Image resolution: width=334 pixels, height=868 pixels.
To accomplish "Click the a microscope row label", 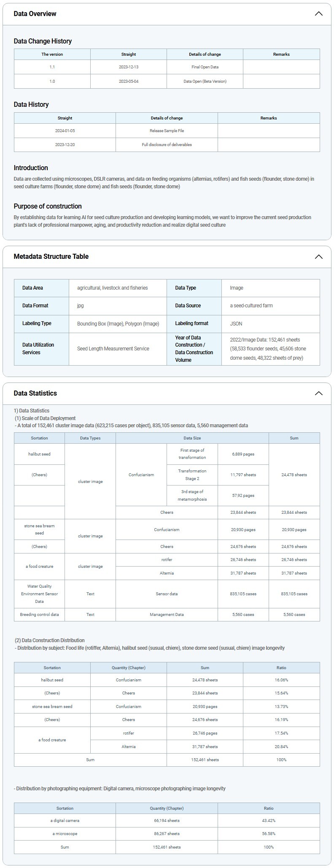I will point(65,834).
